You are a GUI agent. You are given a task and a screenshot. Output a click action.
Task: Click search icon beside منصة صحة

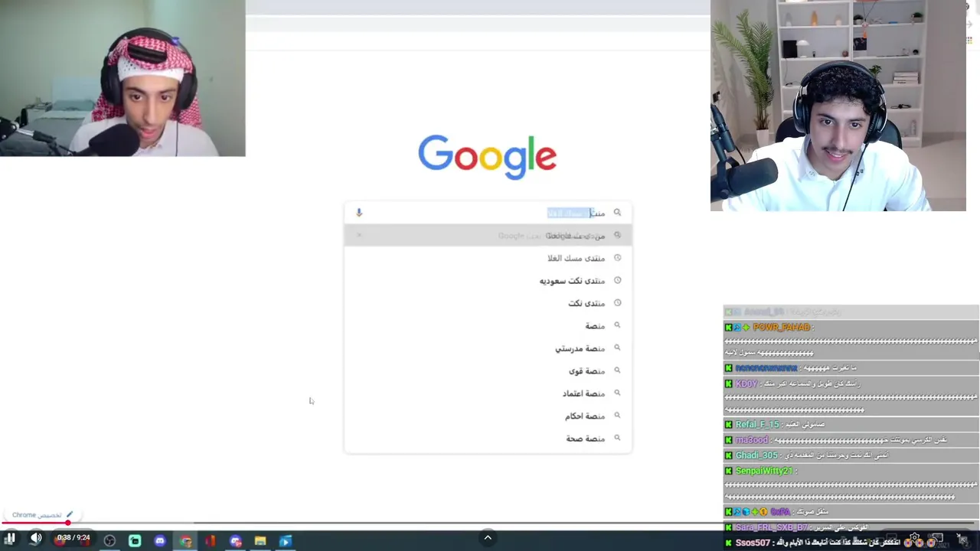point(617,439)
